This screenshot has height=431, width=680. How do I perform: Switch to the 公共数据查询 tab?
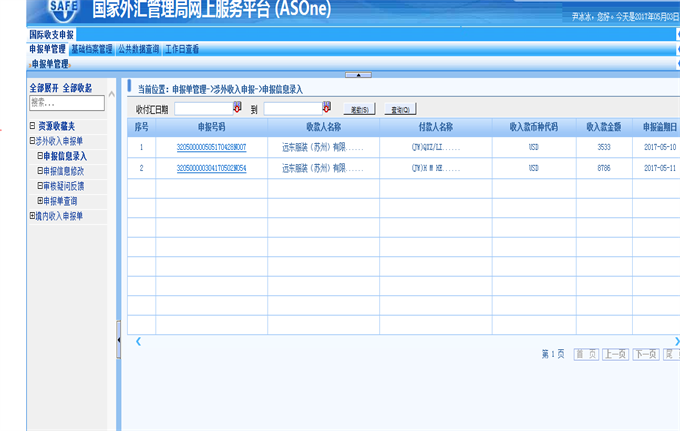(x=138, y=48)
